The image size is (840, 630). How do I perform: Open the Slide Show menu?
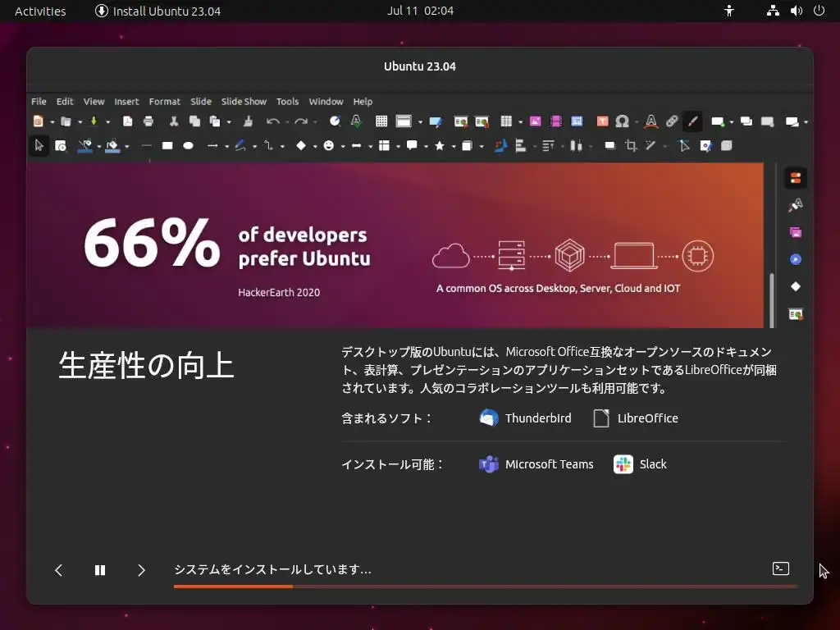244,101
